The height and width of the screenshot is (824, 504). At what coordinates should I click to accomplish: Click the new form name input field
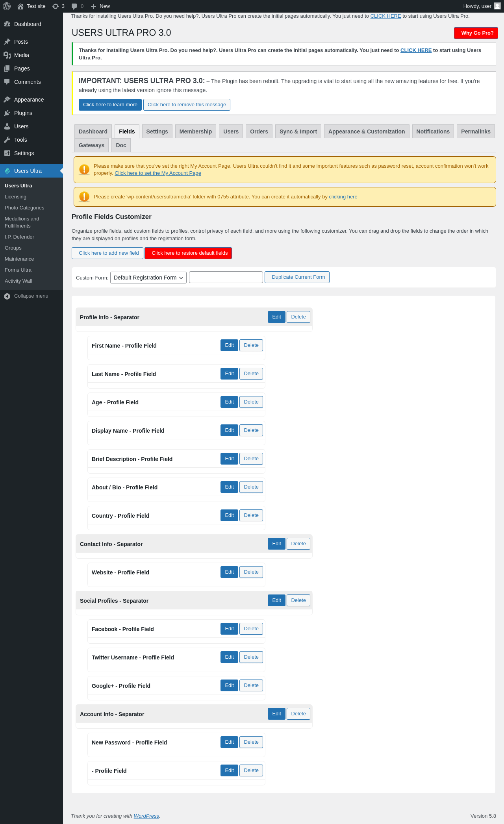(226, 277)
